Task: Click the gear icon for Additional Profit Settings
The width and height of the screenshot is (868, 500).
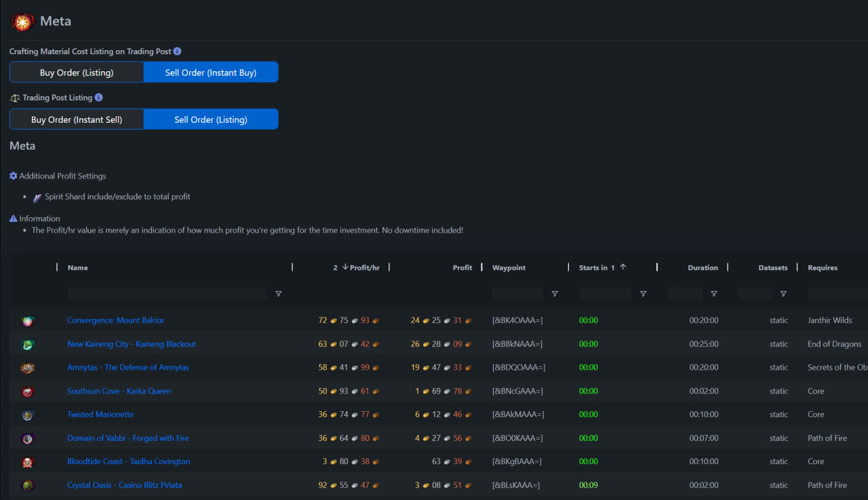Action: pyautogui.click(x=14, y=176)
